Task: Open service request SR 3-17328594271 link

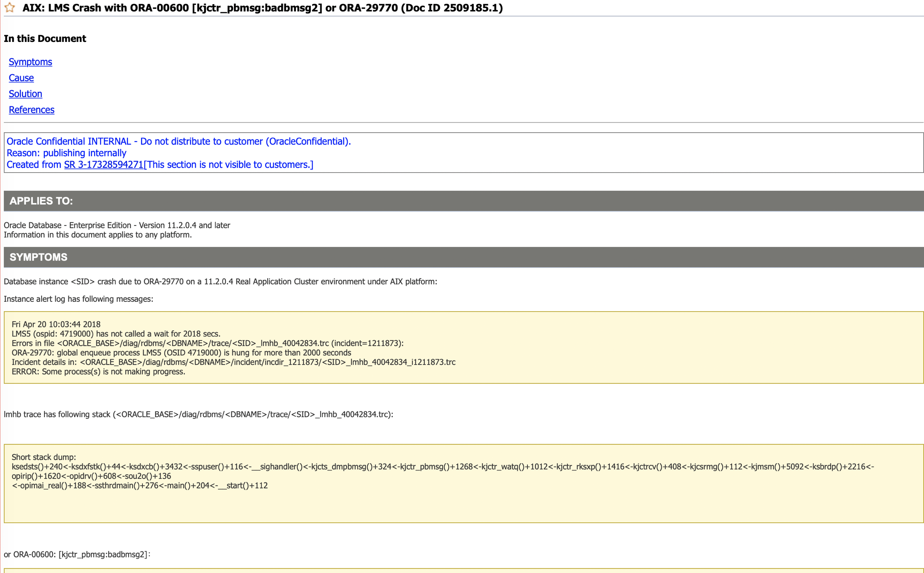Action: click(x=104, y=165)
